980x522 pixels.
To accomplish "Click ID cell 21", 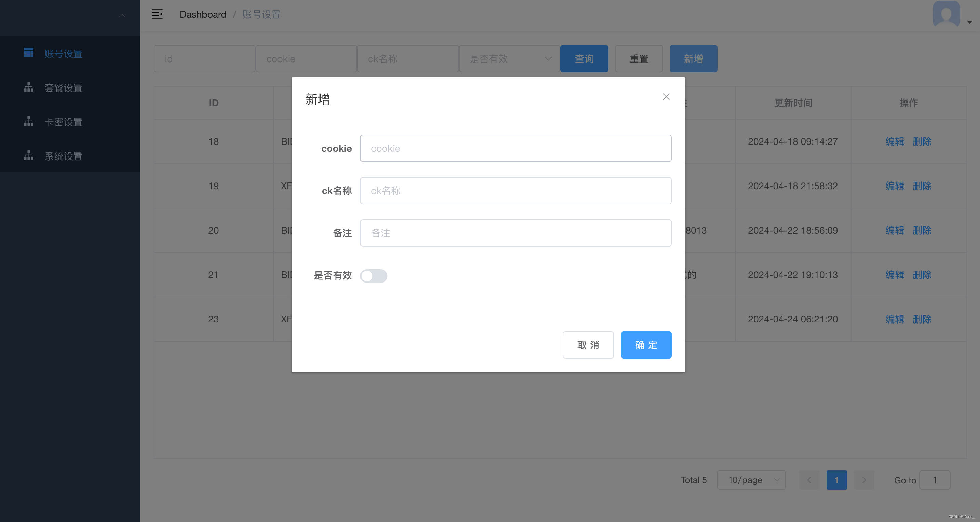I will coord(214,275).
